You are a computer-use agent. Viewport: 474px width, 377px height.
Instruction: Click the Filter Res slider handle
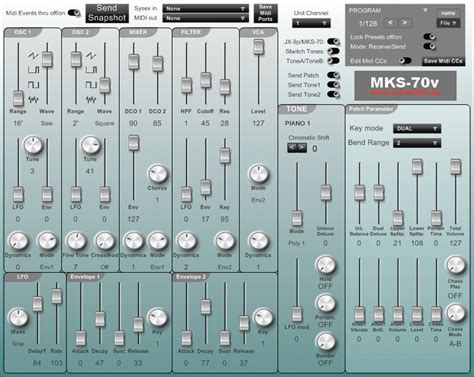tap(225, 87)
